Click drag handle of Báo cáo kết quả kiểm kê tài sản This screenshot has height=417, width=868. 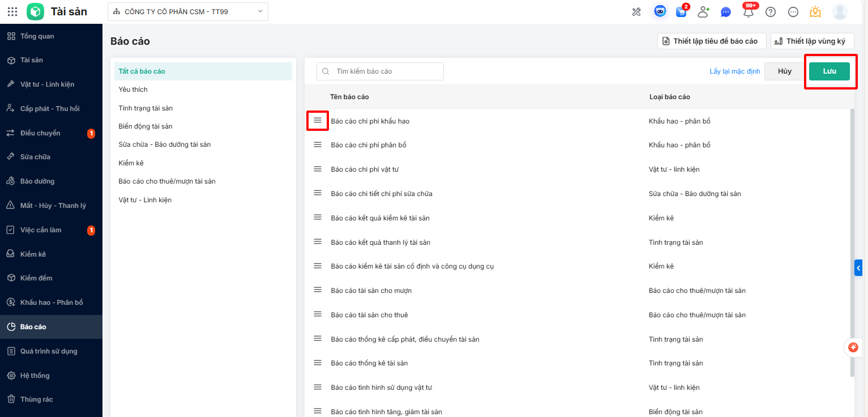[x=318, y=218]
